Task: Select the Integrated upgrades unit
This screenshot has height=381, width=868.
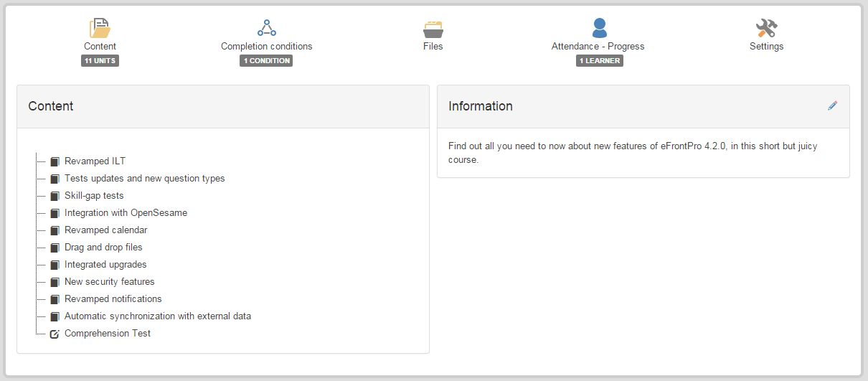Action: [105, 265]
